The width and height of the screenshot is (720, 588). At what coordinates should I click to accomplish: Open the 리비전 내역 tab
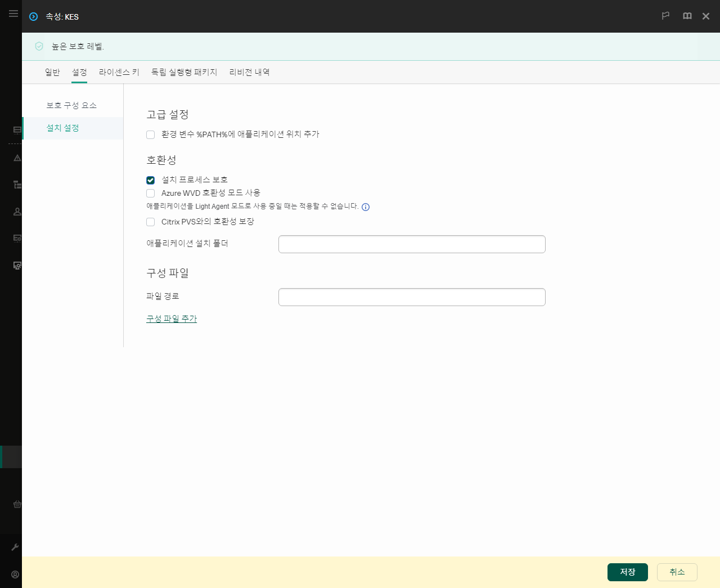point(249,72)
